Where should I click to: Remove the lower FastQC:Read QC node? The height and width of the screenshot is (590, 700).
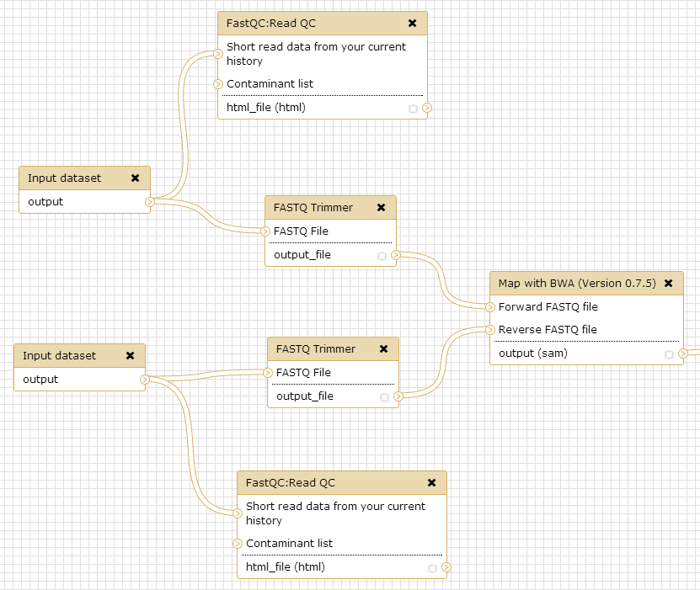(431, 482)
